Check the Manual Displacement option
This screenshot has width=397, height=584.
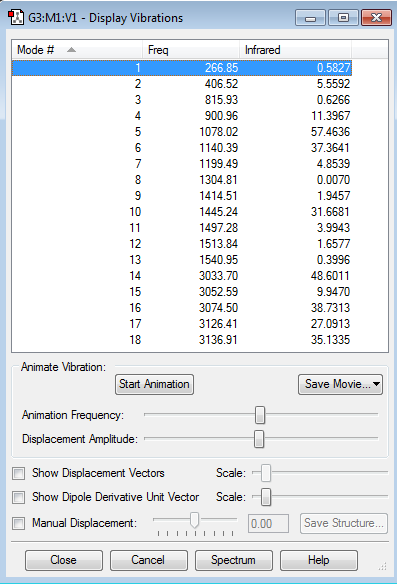[x=18, y=523]
